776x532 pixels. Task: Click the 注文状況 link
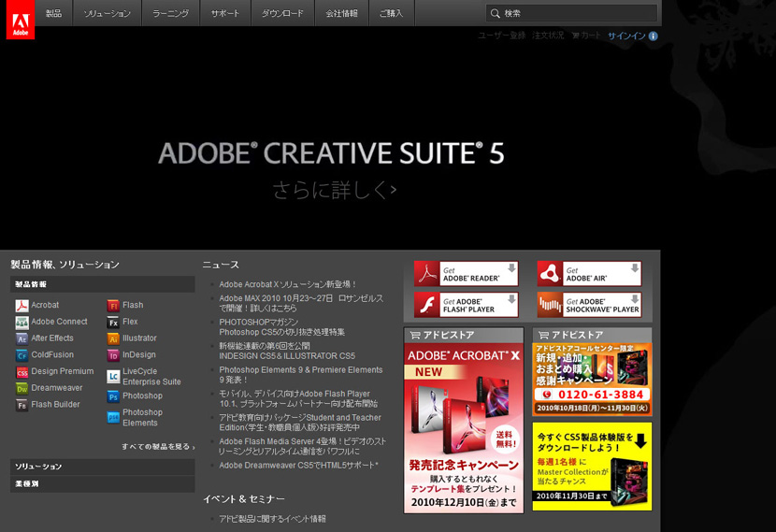point(548,36)
